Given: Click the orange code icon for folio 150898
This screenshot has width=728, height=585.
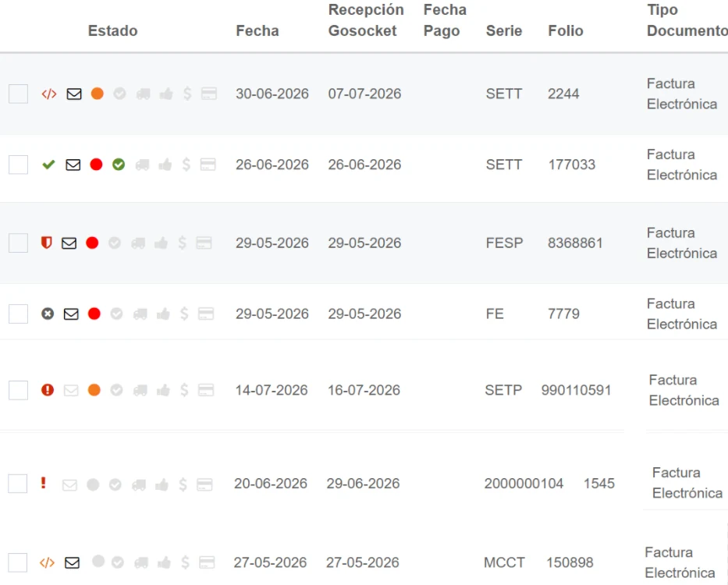Looking at the screenshot, I should tap(47, 562).
